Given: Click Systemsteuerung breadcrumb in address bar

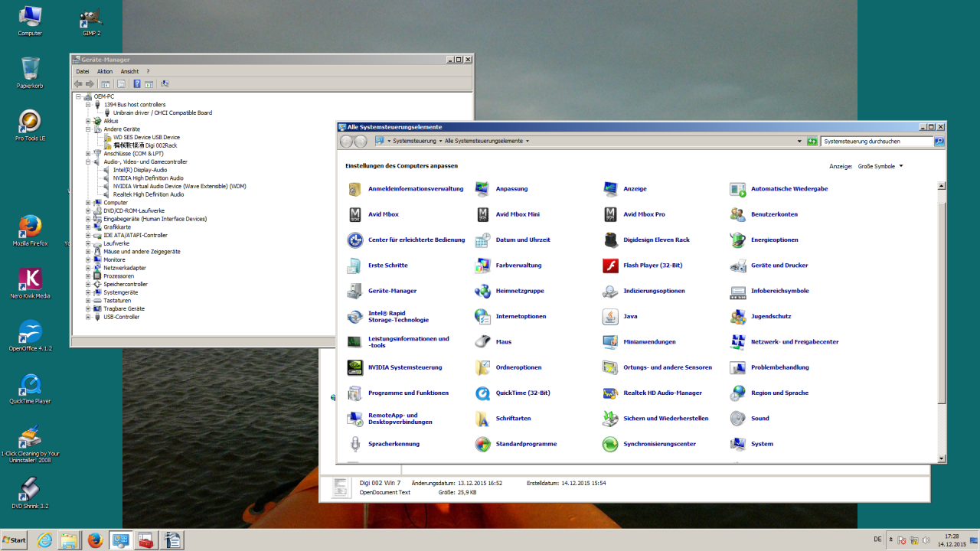Looking at the screenshot, I should coord(414,141).
